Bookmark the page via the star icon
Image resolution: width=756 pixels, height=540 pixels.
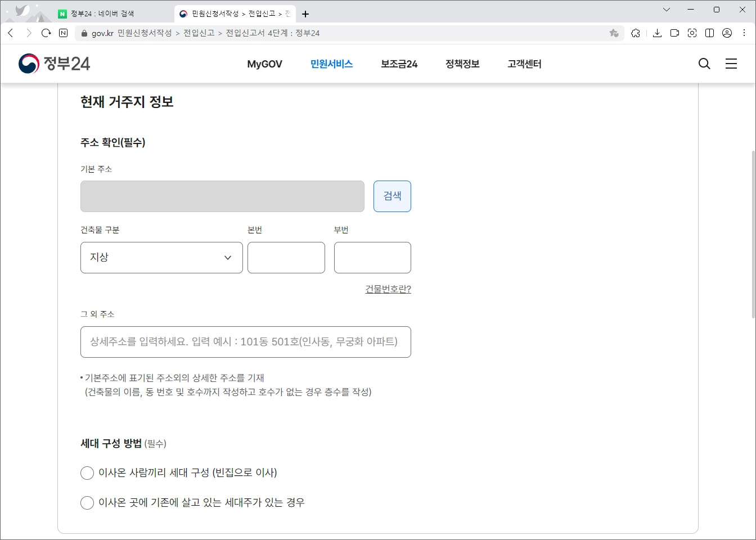614,33
